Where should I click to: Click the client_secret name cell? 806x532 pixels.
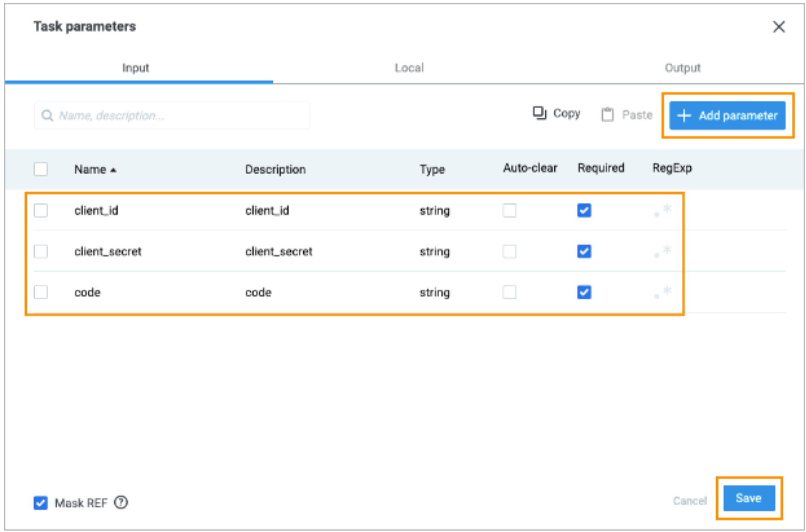pyautogui.click(x=108, y=251)
